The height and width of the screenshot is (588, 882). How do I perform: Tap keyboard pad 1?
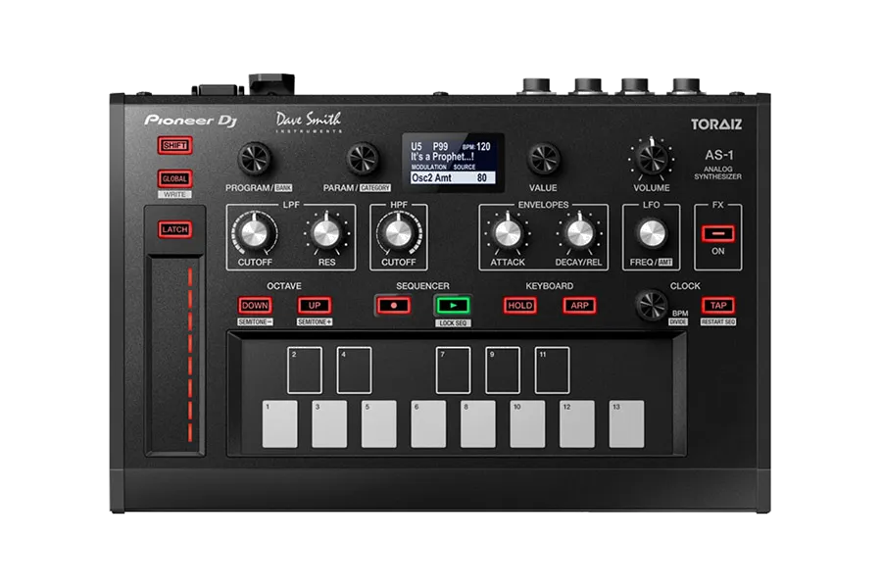280,424
